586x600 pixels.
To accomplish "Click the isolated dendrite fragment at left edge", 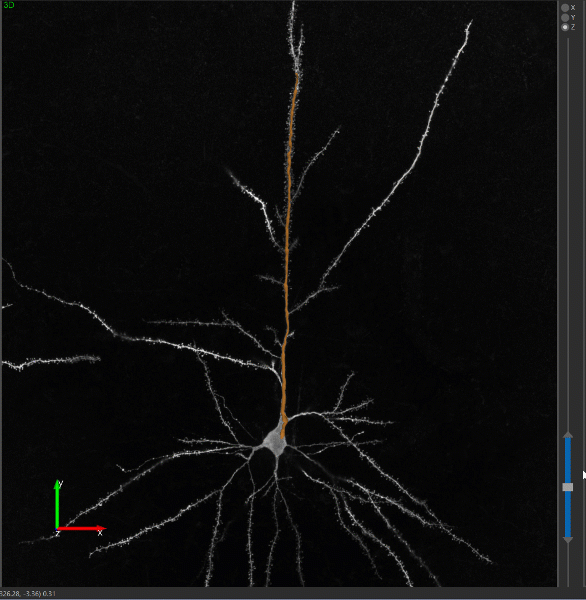I will tap(52, 361).
